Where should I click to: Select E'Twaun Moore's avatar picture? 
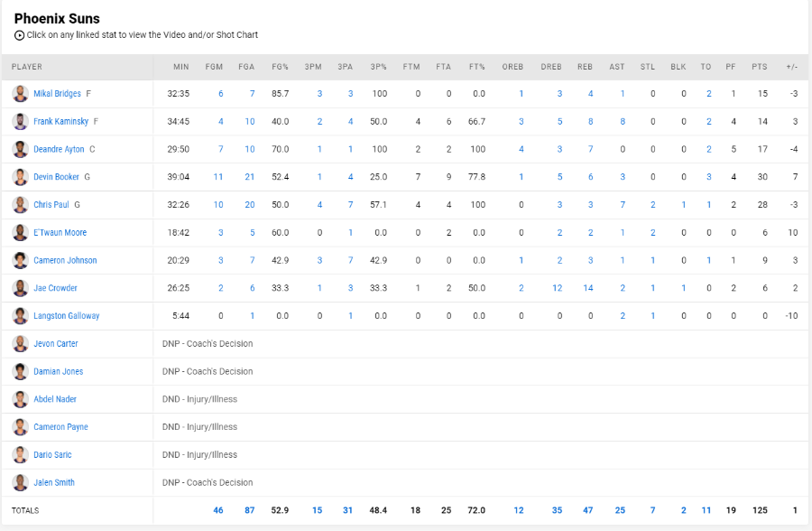[x=20, y=232]
